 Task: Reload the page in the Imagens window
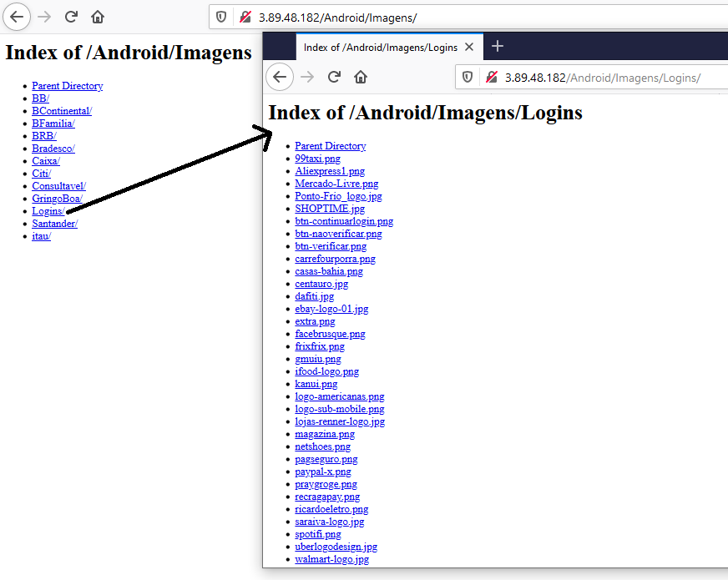click(71, 18)
